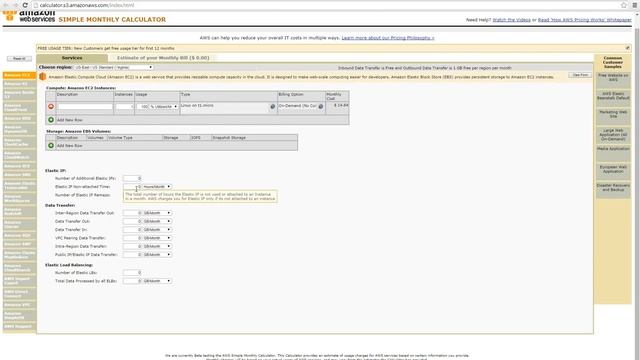Open Inter-Region Data Transfer Out unit dropdown
Image resolution: width=640 pixels, height=360 pixels.
[x=157, y=213]
